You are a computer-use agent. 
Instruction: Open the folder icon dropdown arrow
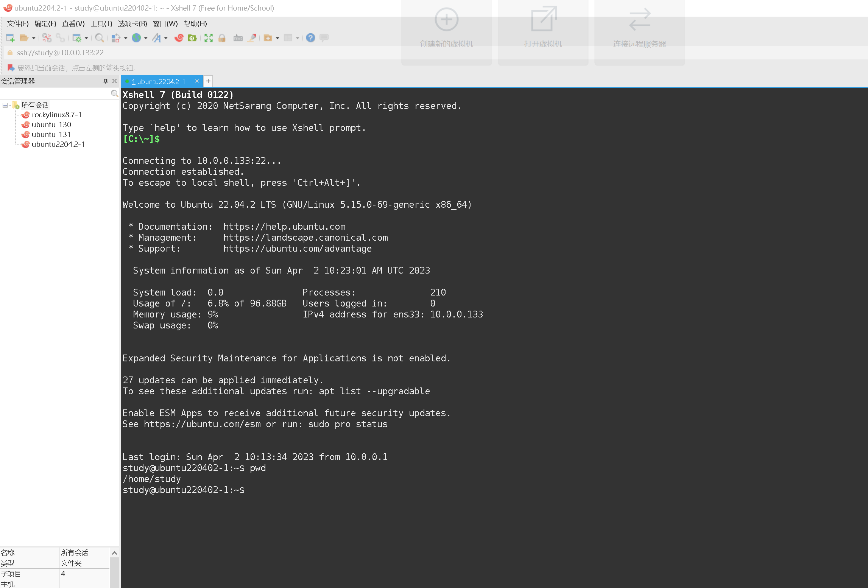34,38
